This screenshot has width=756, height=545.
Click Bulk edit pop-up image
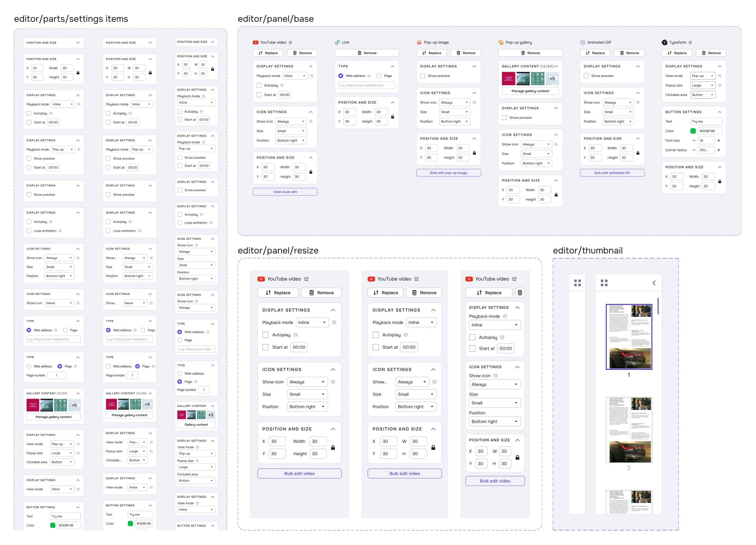pos(449,173)
